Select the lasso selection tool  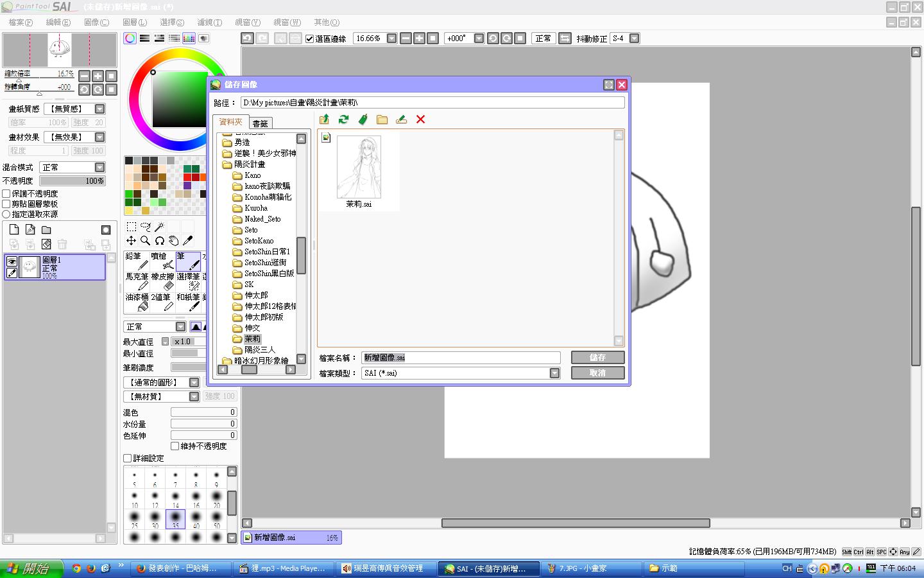pyautogui.click(x=145, y=226)
